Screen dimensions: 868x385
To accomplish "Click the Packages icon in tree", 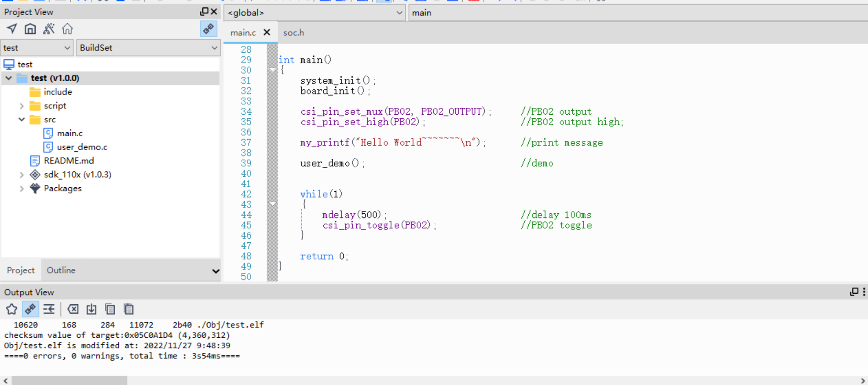I will tap(35, 188).
